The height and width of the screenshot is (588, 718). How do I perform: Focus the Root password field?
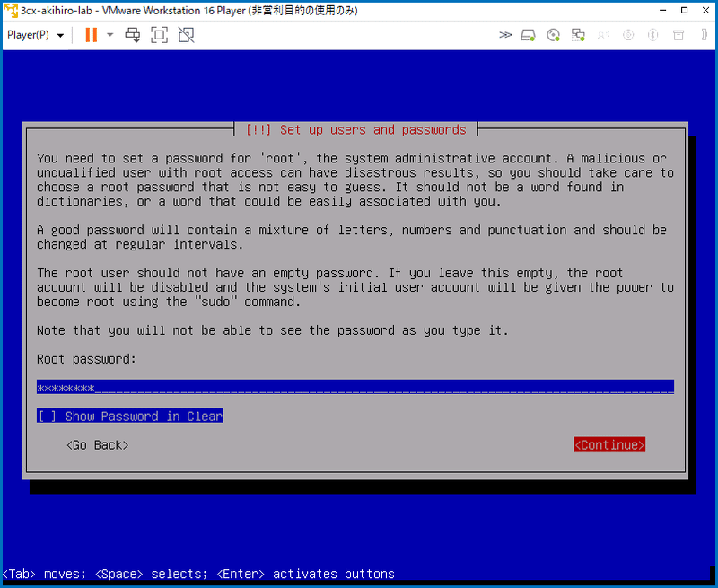(355, 388)
